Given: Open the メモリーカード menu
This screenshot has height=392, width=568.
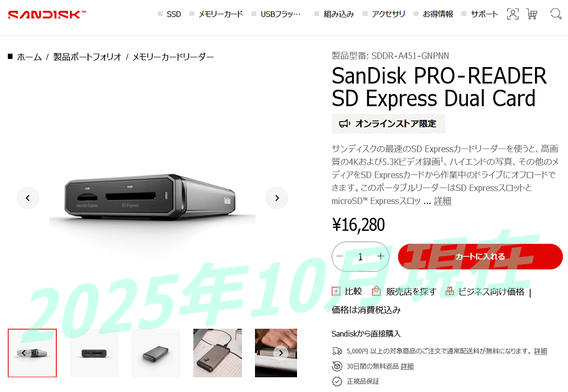Looking at the screenshot, I should click(x=220, y=14).
